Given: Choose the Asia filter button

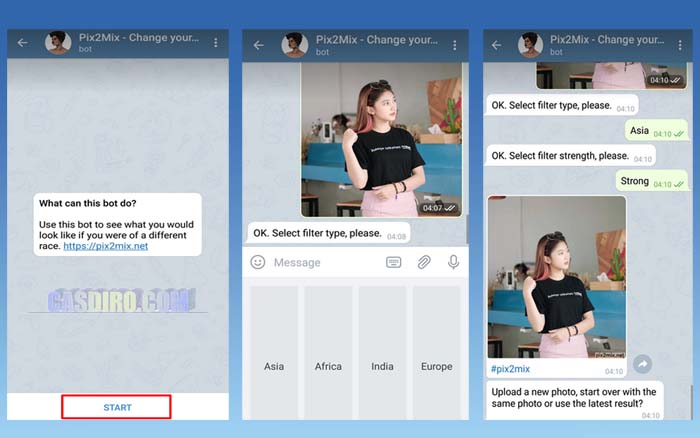Looking at the screenshot, I should point(274,353).
